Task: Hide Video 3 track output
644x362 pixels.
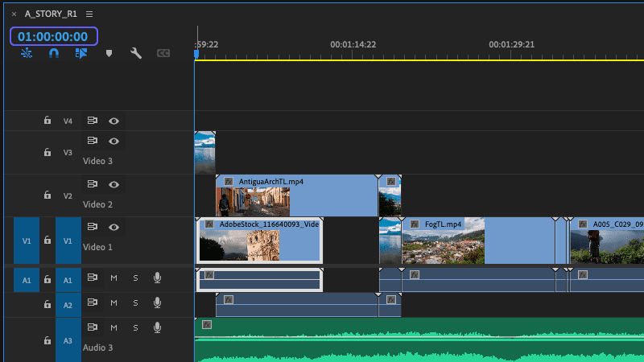Action: point(114,142)
